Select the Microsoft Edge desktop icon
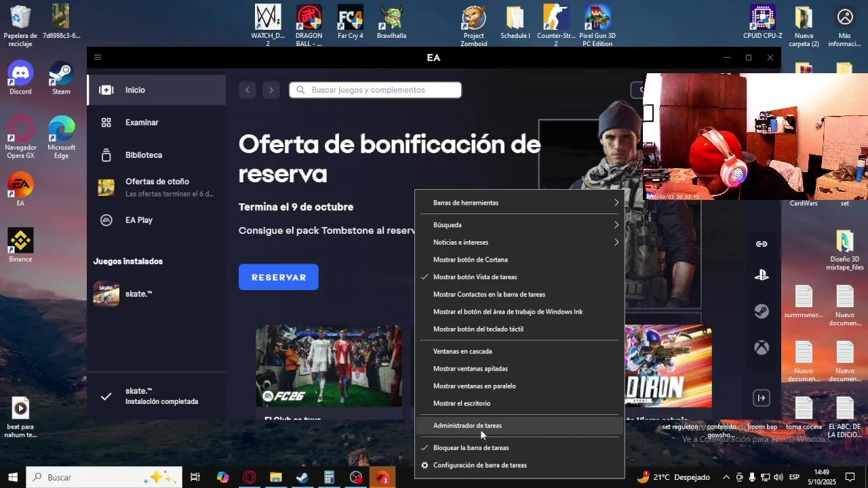This screenshot has width=868, height=488. pyautogui.click(x=61, y=138)
